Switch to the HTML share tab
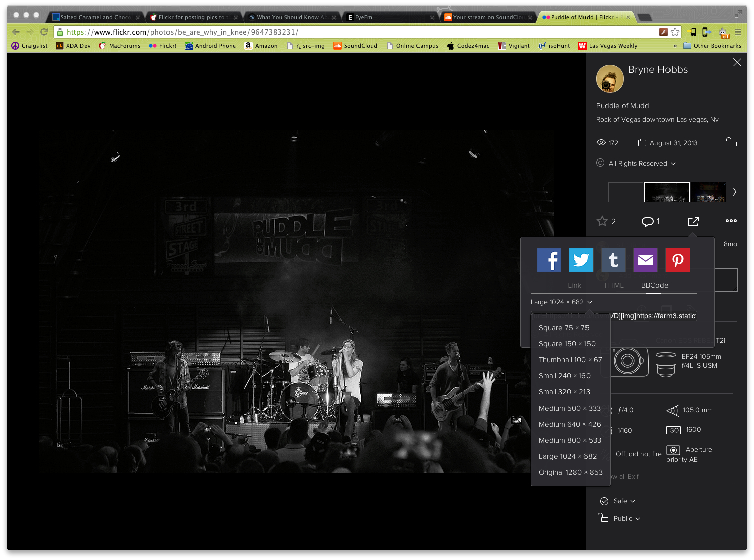The height and width of the screenshot is (560, 754). (x=614, y=285)
